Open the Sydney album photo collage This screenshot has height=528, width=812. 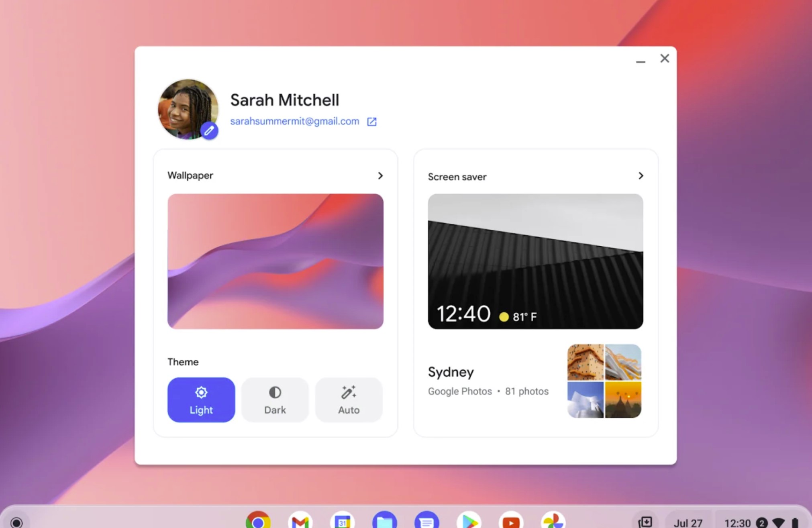pos(604,381)
